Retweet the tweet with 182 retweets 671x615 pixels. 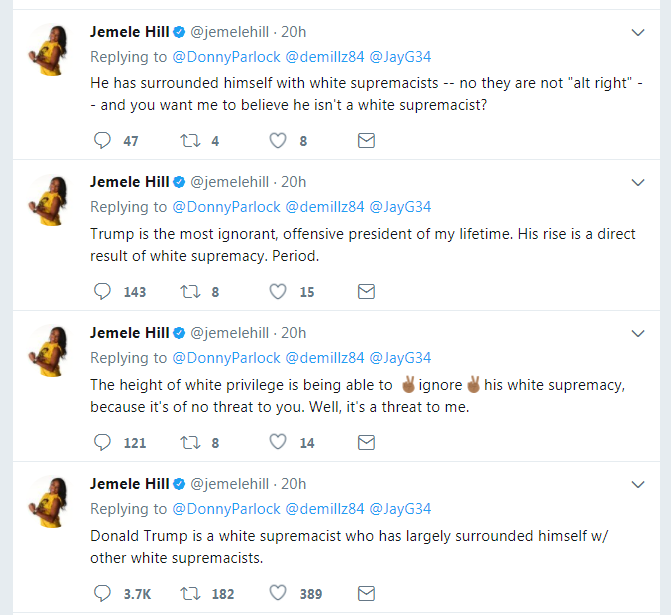click(x=189, y=593)
